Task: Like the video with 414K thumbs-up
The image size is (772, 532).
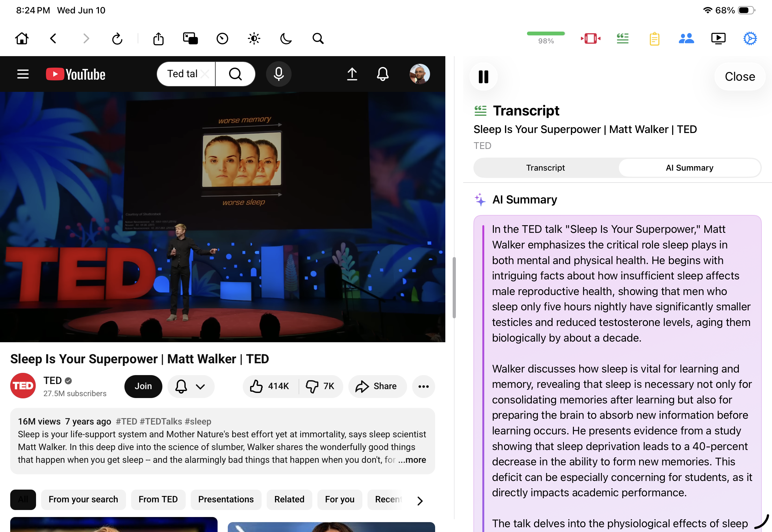Action: click(271, 386)
